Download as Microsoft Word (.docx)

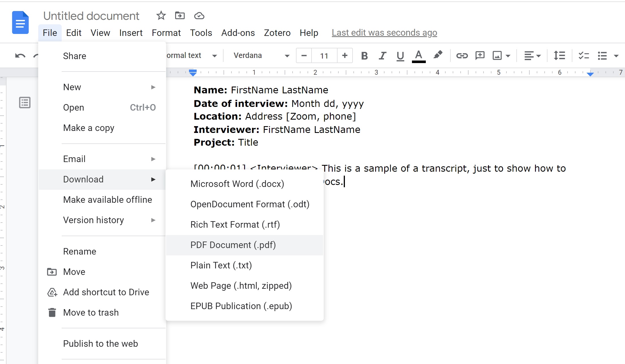244,184
